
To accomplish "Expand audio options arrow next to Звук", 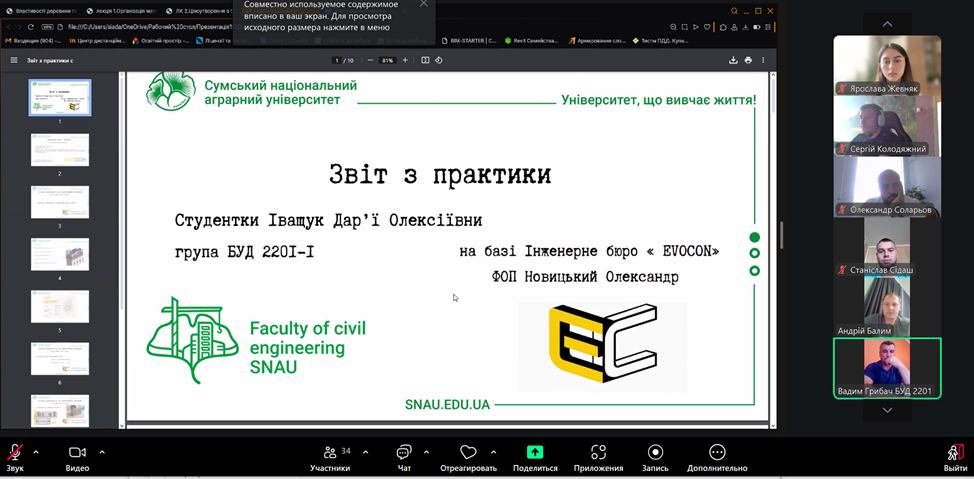I will [35, 452].
